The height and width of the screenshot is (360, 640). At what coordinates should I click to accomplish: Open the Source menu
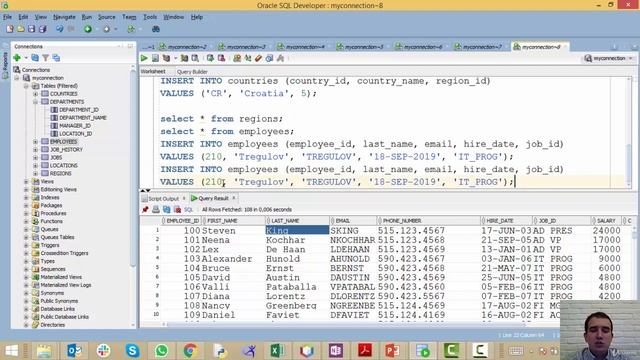point(107,17)
